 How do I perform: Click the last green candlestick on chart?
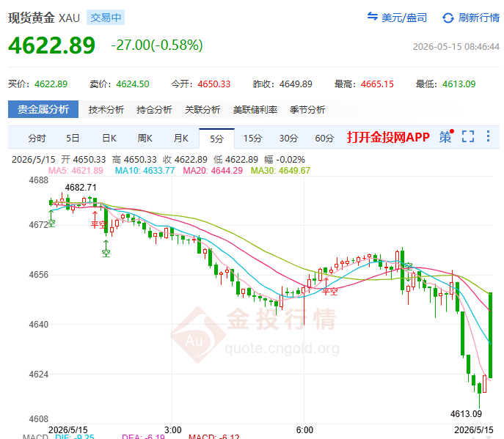click(491, 335)
